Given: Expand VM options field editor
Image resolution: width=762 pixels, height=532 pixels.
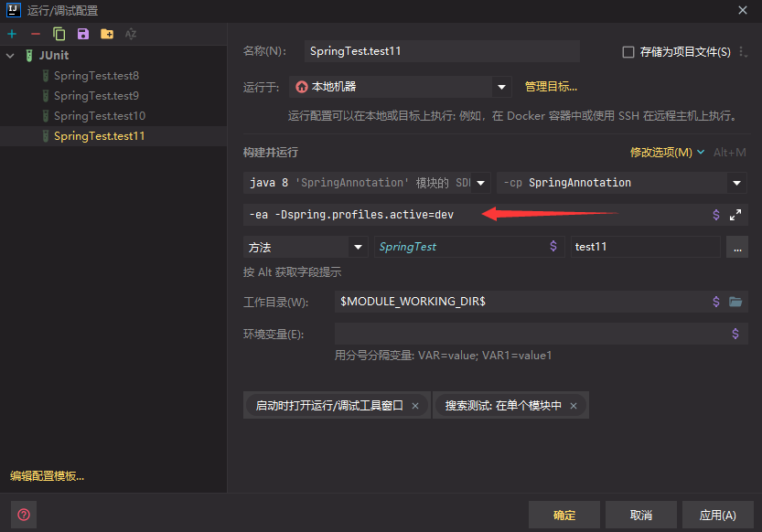Looking at the screenshot, I should [736, 215].
